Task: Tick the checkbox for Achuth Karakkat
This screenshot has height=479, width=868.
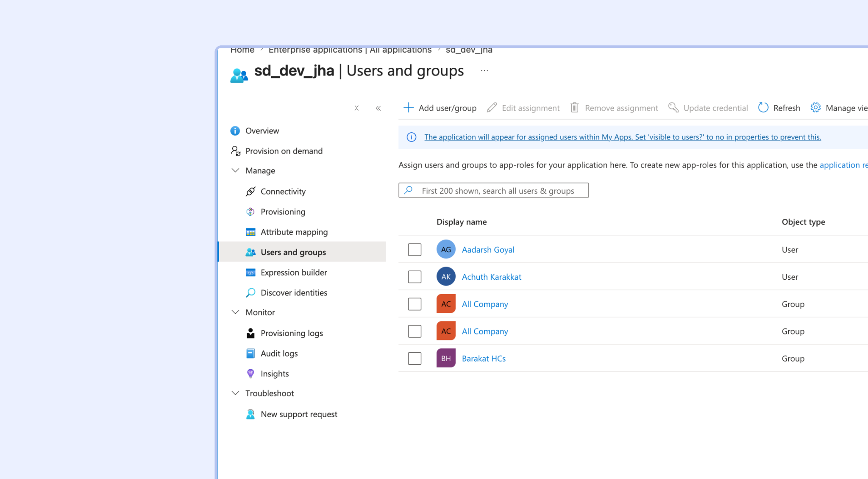Action: coord(415,277)
